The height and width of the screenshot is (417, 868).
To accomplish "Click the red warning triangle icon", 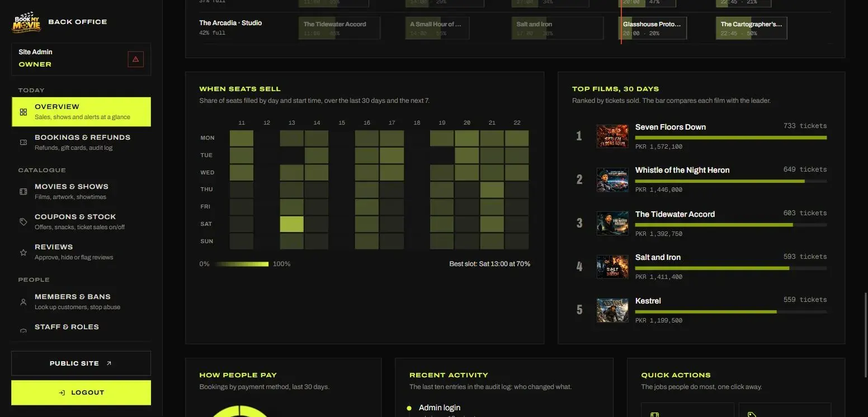I will pos(135,59).
